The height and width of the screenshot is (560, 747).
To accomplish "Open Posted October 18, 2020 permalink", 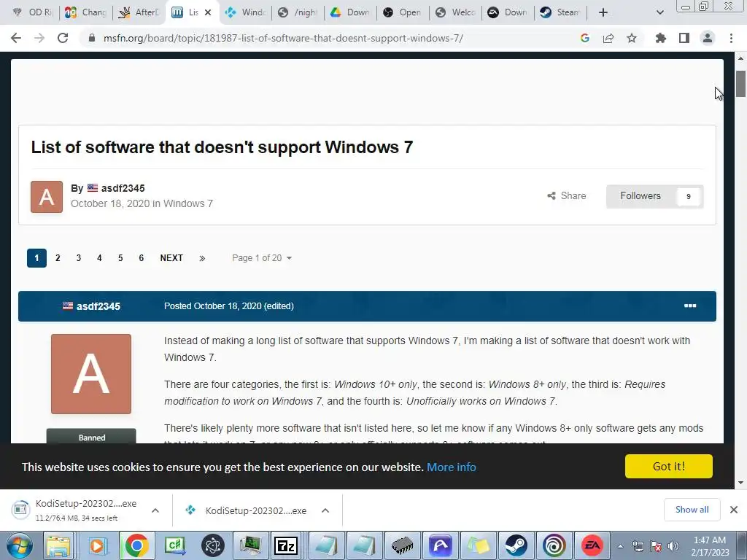I will [x=213, y=306].
